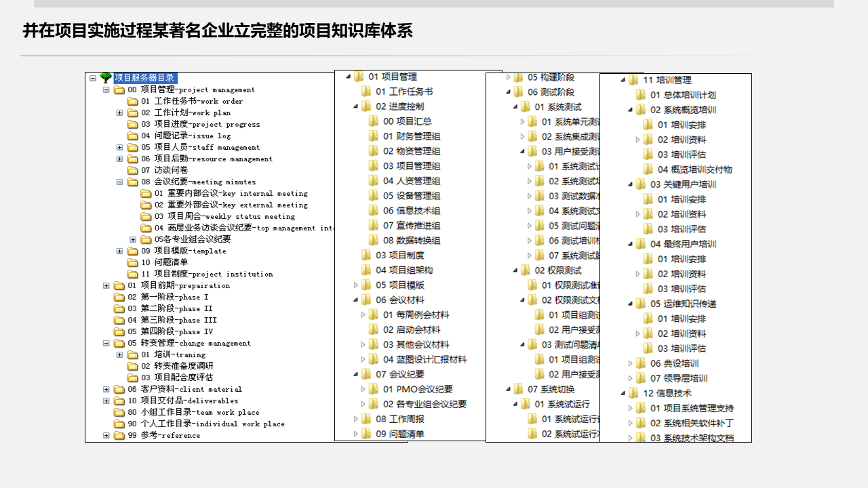
Task: Select 02 各专业组会议纪要 folder label
Action: tap(425, 404)
